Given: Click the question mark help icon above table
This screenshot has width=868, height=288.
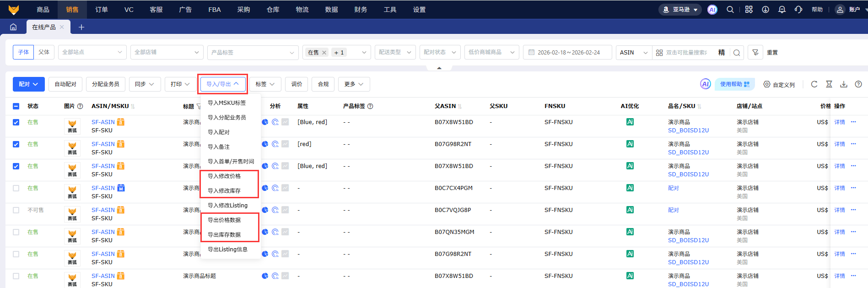Looking at the screenshot, I should [858, 84].
